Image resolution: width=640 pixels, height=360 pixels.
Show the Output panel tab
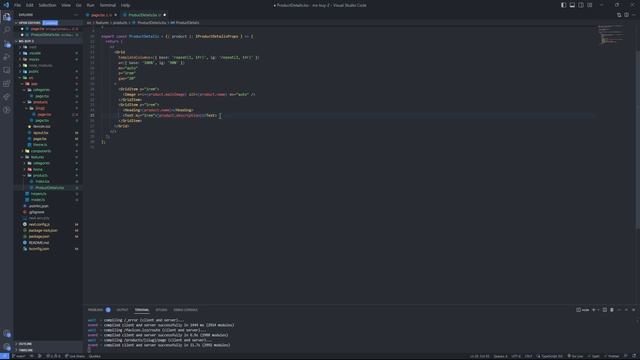point(122,310)
